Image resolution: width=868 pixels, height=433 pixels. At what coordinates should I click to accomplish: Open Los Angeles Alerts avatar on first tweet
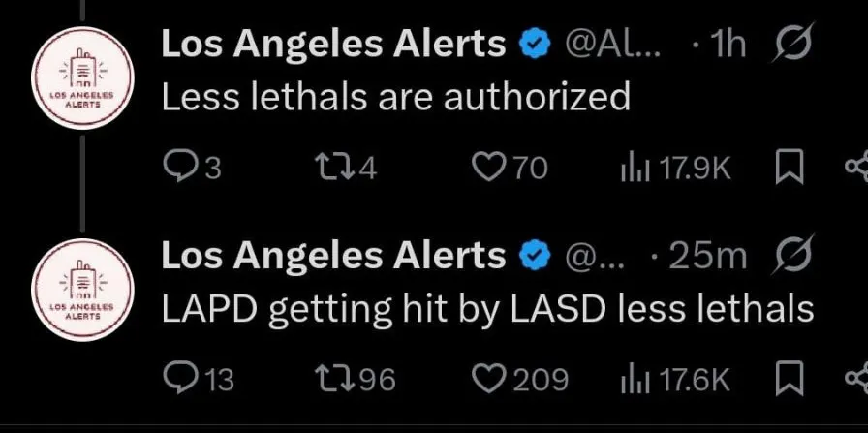81,83
